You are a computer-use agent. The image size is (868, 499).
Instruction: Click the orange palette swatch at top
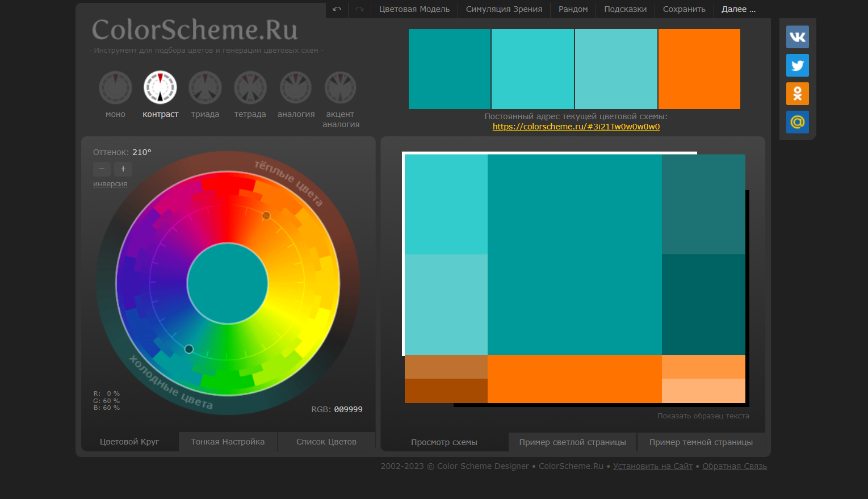click(x=699, y=69)
